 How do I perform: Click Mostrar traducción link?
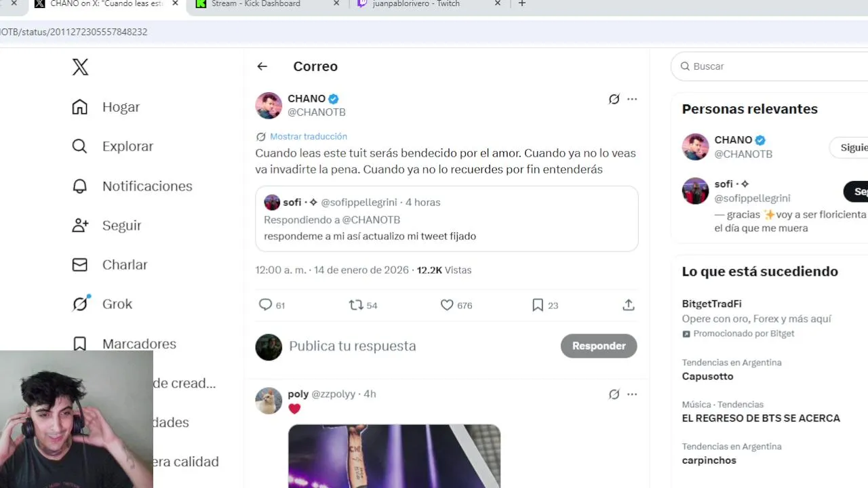[x=309, y=136]
